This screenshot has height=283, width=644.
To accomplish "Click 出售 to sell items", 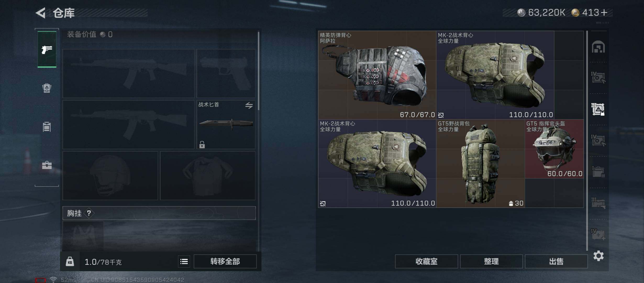I will [556, 261].
